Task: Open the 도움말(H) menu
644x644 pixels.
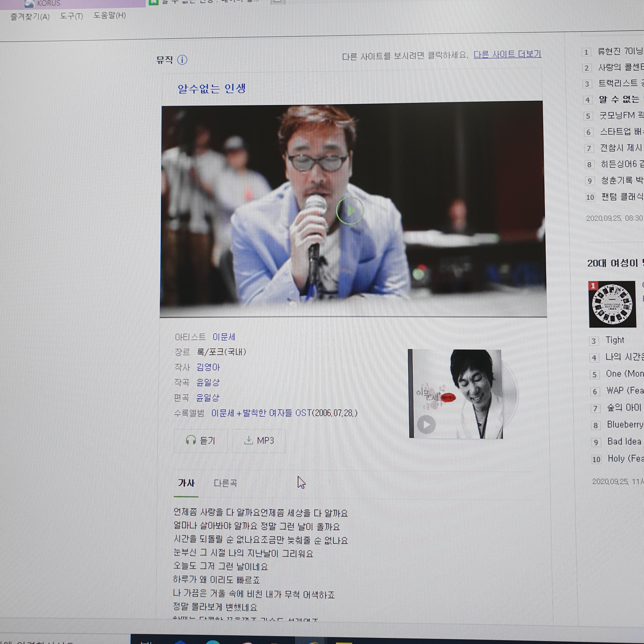Action: click(x=110, y=15)
